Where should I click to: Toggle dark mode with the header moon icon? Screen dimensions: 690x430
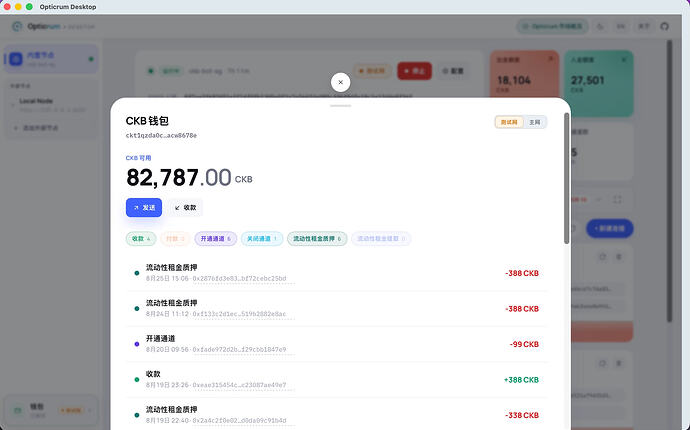coord(600,26)
